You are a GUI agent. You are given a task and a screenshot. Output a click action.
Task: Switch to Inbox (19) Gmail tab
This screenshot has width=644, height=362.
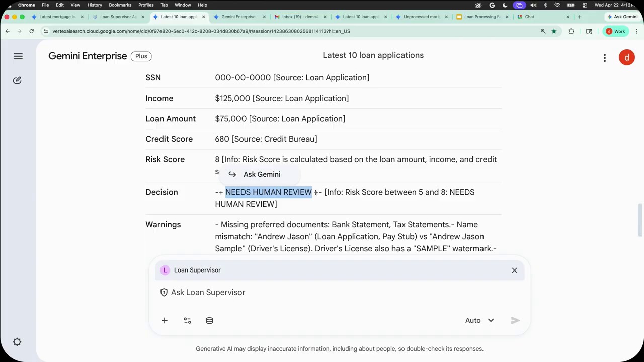click(299, 17)
